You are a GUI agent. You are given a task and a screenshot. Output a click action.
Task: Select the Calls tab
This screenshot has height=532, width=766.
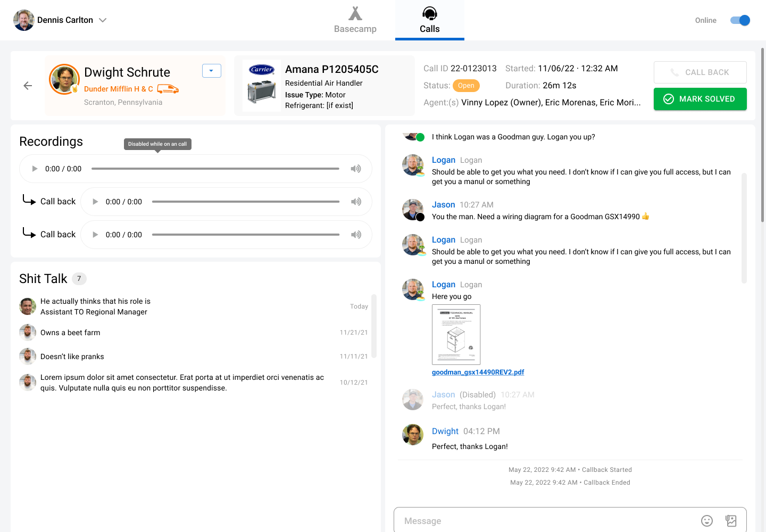point(429,20)
